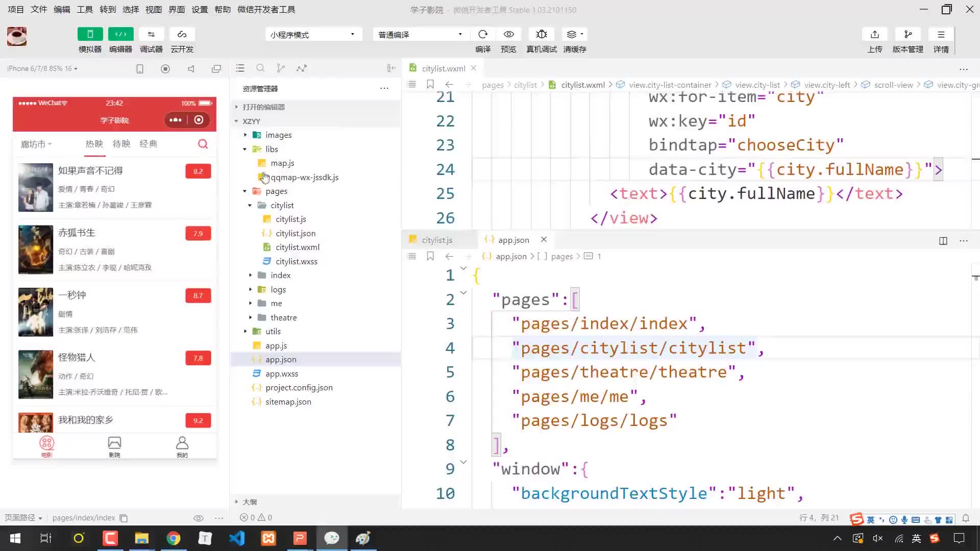The width and height of the screenshot is (980, 551).
Task: Toggle the phone preview display
Action: (139, 68)
